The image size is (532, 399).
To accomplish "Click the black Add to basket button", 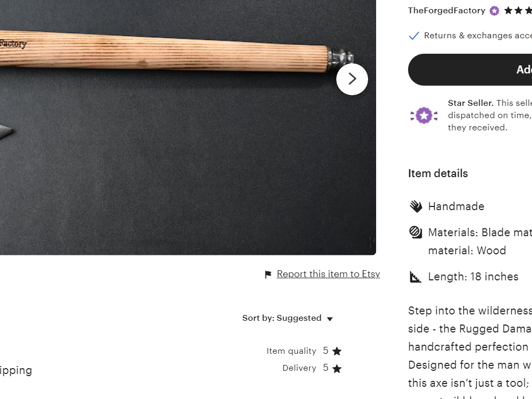I will pos(470,70).
